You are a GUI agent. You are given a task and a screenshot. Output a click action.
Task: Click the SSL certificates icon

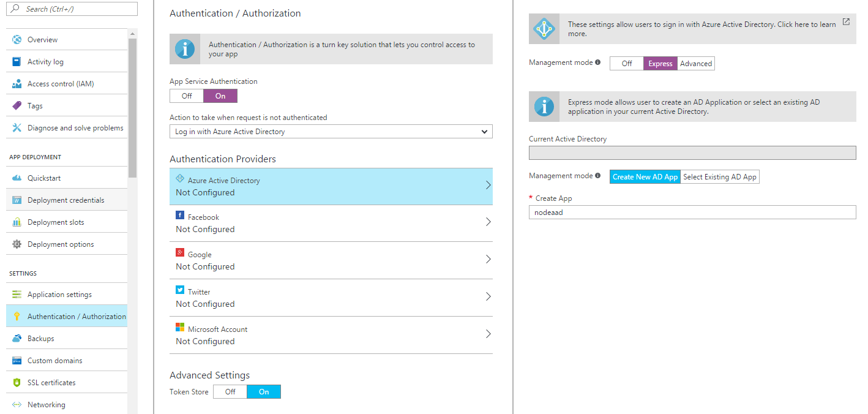[17, 382]
